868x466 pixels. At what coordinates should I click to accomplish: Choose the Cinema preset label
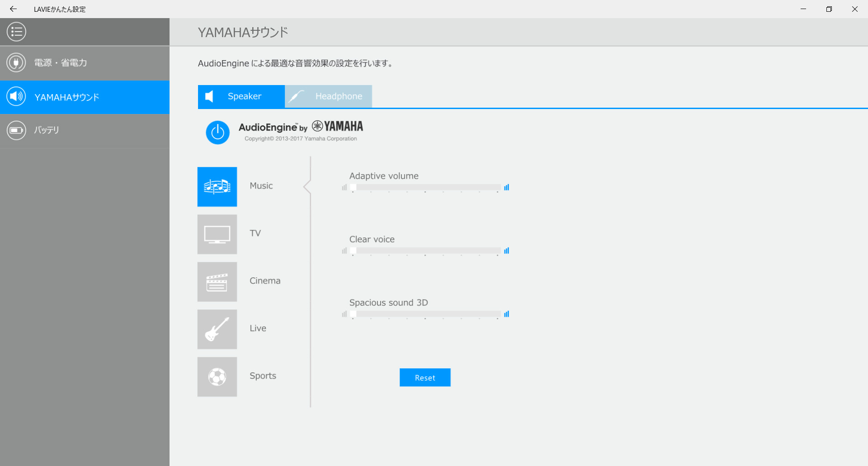pyautogui.click(x=265, y=281)
